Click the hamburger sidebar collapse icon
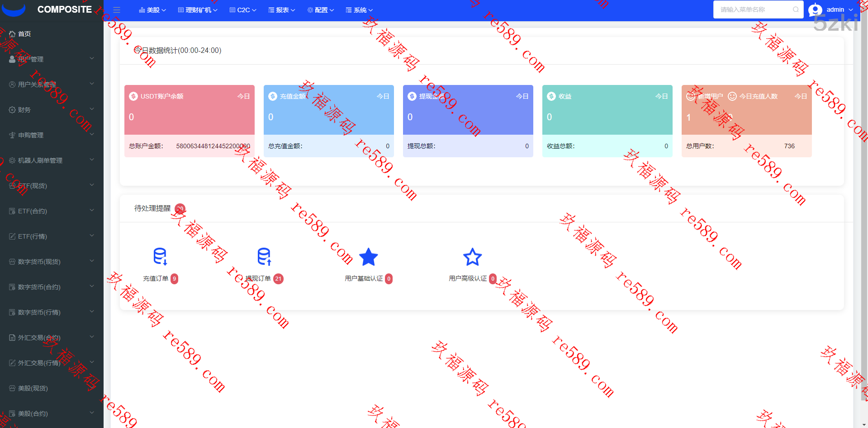This screenshot has height=428, width=868. [x=117, y=10]
